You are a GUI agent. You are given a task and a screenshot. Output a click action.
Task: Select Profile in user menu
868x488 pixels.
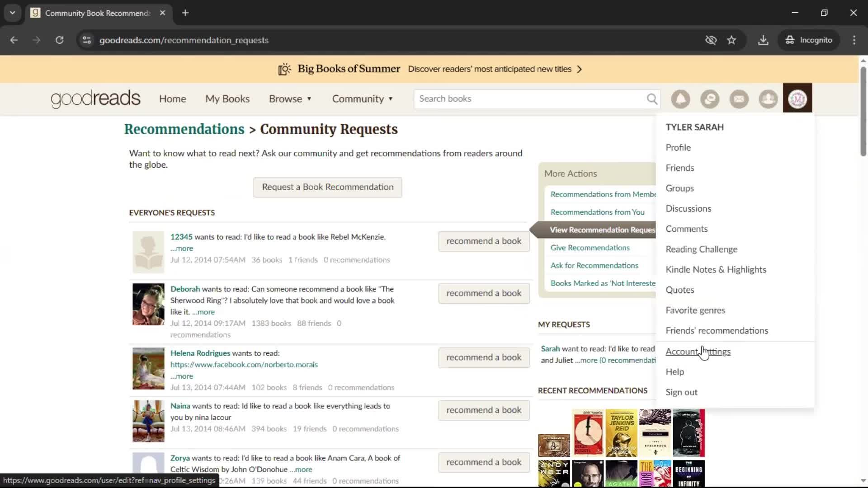tap(678, 147)
